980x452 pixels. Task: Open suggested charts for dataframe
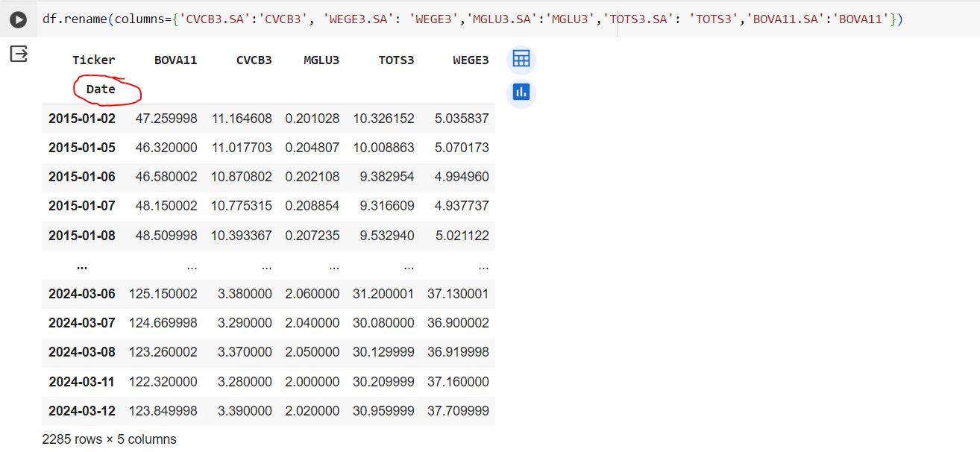pyautogui.click(x=521, y=92)
